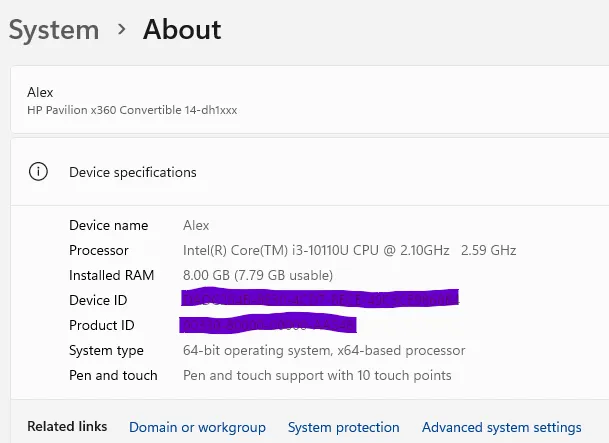Image resolution: width=609 pixels, height=443 pixels.
Task: Click the breadcrumb chevron after System
Action: click(122, 30)
